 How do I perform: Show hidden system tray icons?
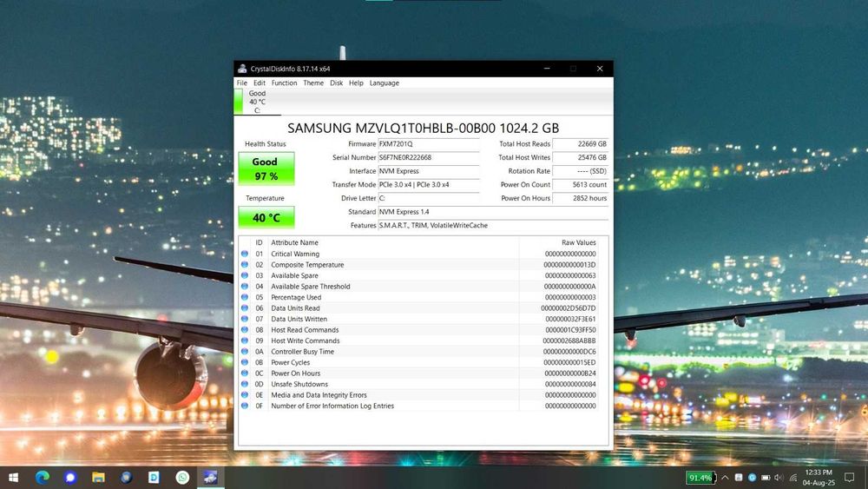725,478
